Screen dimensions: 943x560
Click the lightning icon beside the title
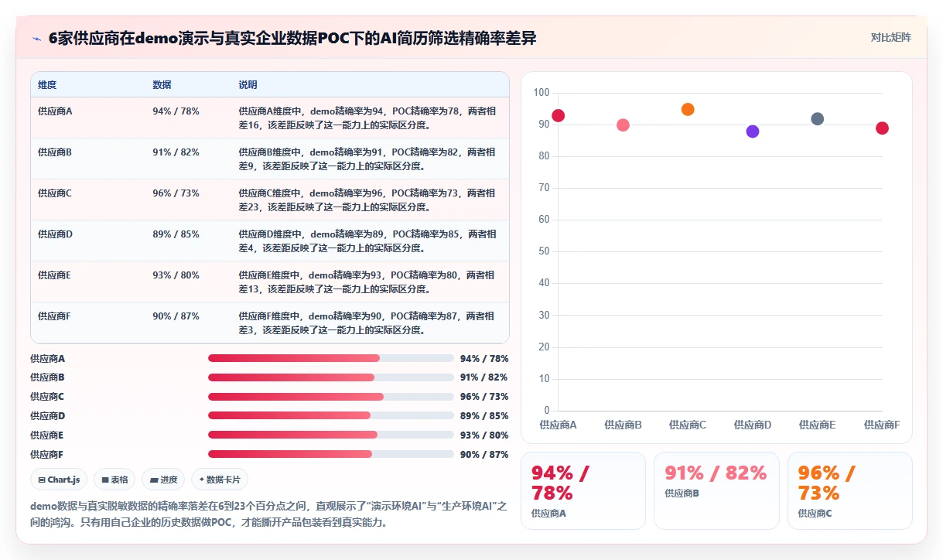(x=36, y=39)
